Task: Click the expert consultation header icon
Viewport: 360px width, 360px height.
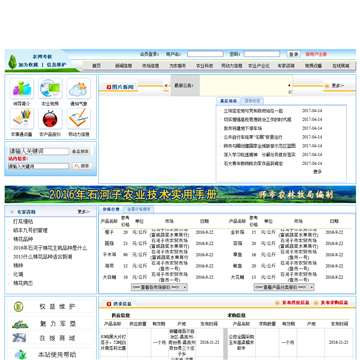Action: coord(12,212)
